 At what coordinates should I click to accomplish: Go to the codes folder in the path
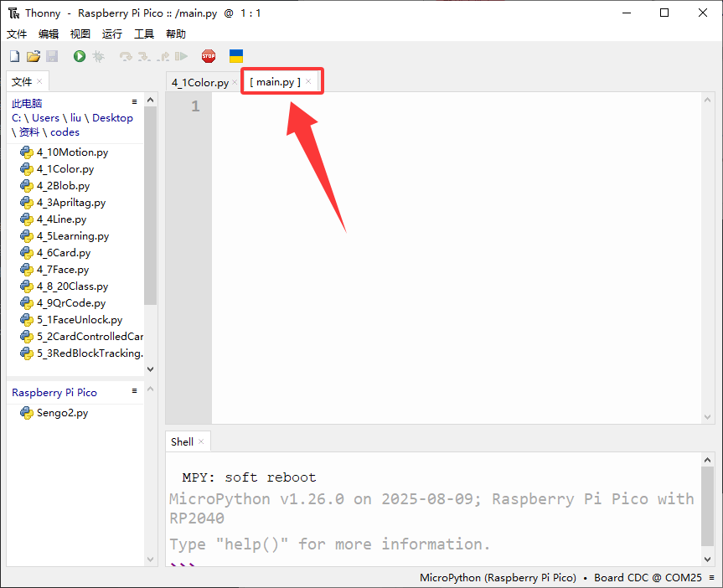(65, 132)
